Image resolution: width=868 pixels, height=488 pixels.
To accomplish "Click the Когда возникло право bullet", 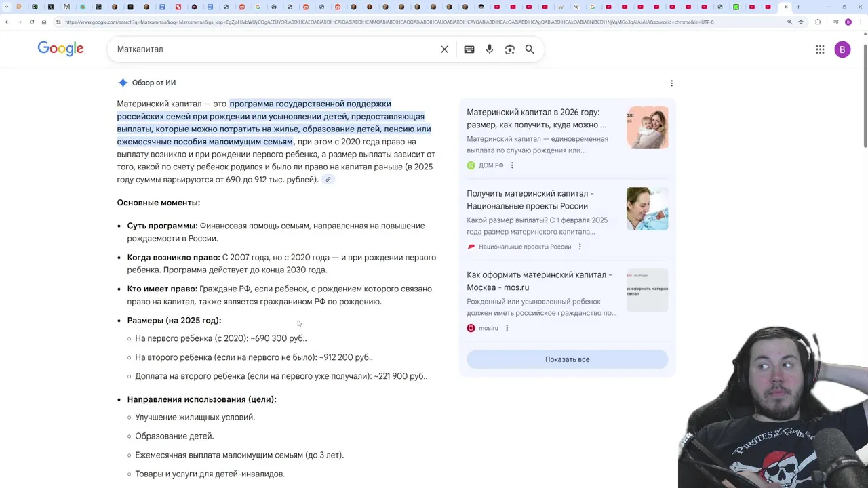I will [x=281, y=264].
